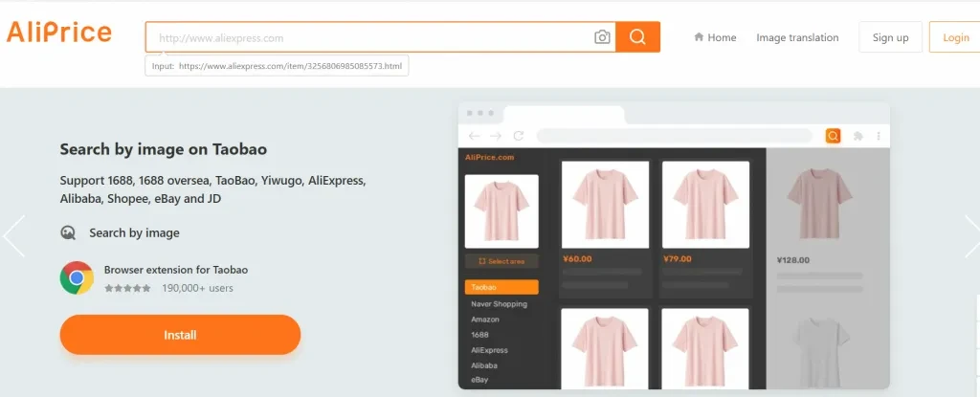Click the Search by image icon
Screen dimensions: 980x397
pyautogui.click(x=68, y=232)
